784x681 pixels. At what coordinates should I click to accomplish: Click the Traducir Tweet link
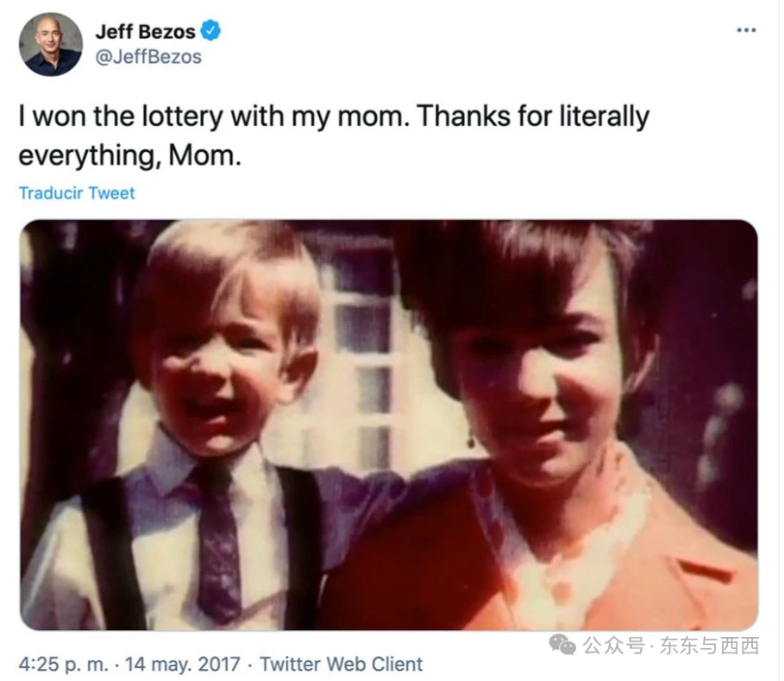tap(77, 193)
